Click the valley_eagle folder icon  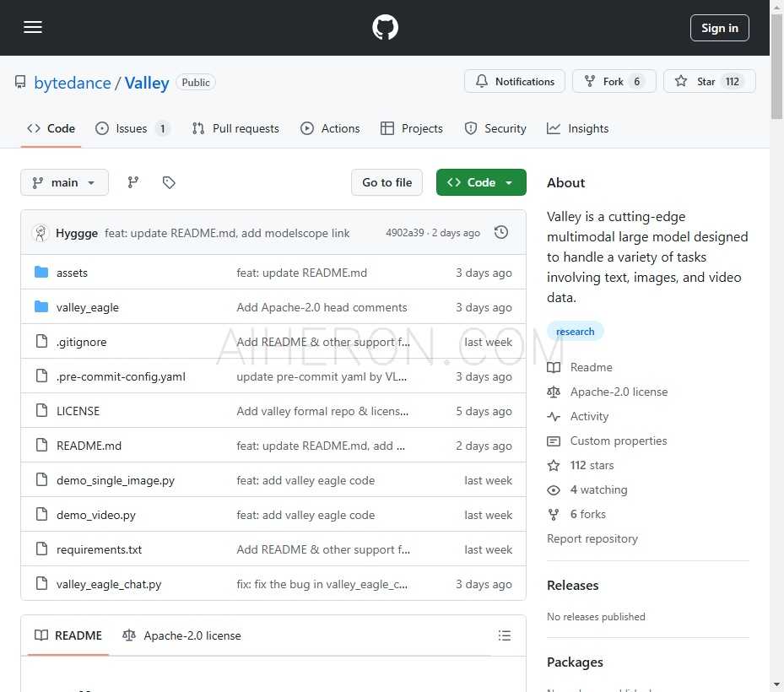(41, 307)
